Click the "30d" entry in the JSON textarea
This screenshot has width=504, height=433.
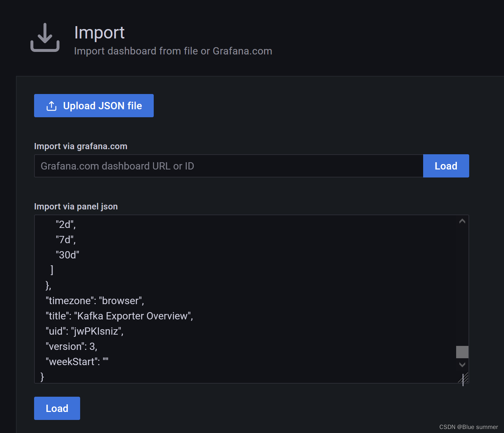pyautogui.click(x=67, y=255)
